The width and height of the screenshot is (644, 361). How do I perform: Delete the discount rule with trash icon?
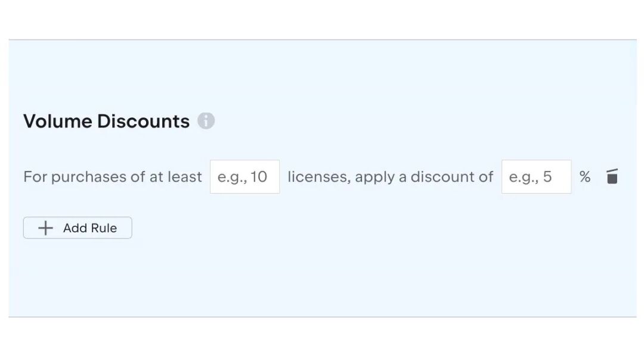click(x=612, y=176)
